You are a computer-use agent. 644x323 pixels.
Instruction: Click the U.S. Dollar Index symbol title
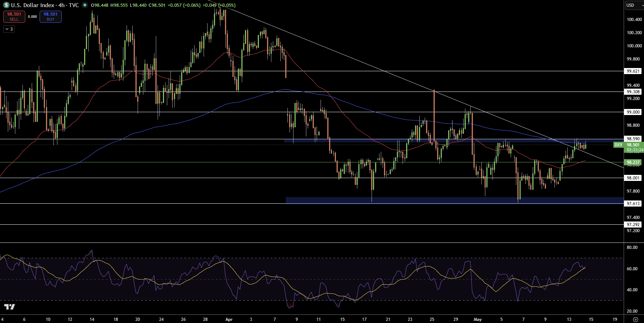coord(45,5)
